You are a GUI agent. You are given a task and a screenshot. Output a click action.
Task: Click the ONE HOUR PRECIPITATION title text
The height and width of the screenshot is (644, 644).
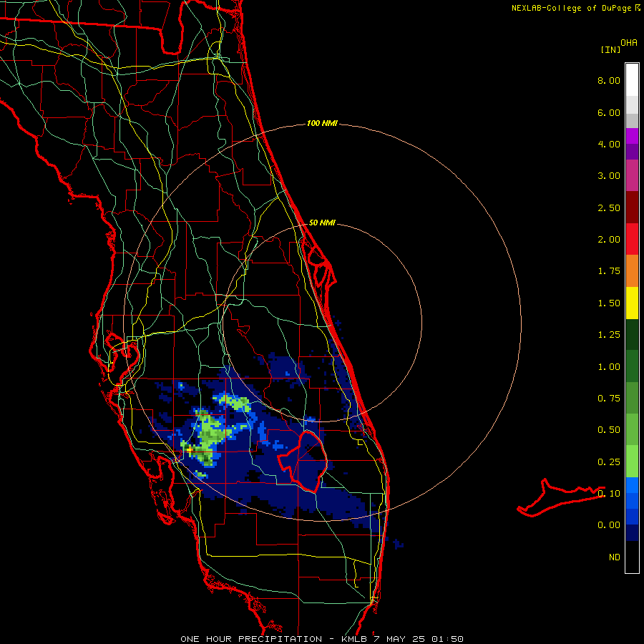(251, 639)
